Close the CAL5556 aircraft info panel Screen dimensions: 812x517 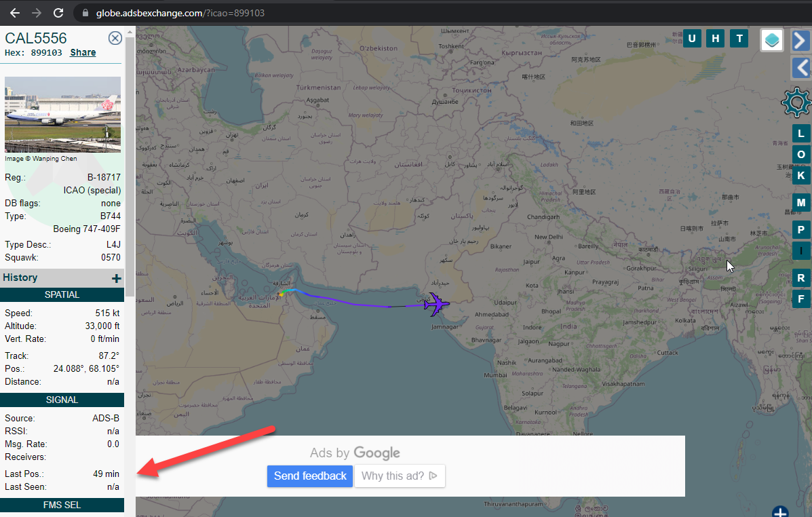click(115, 39)
